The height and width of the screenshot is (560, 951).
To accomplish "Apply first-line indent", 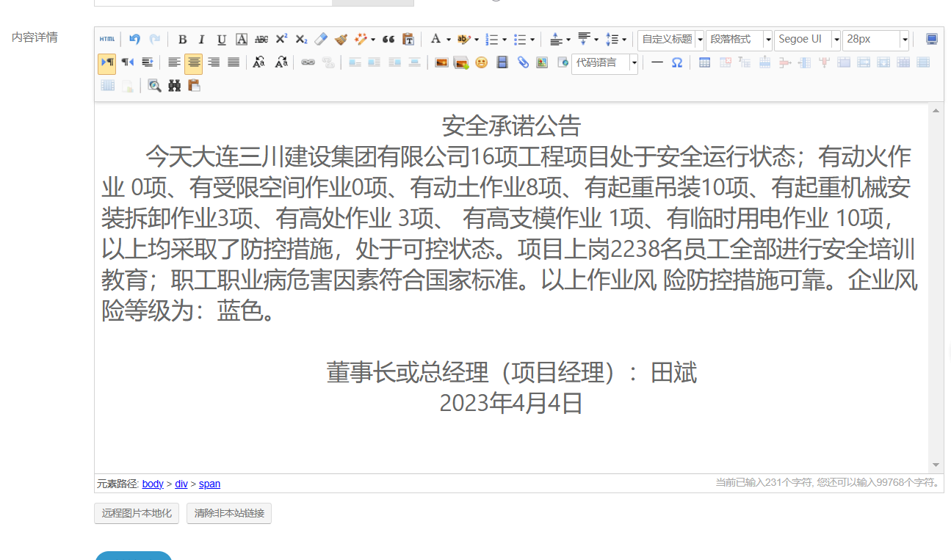I will 148,62.
